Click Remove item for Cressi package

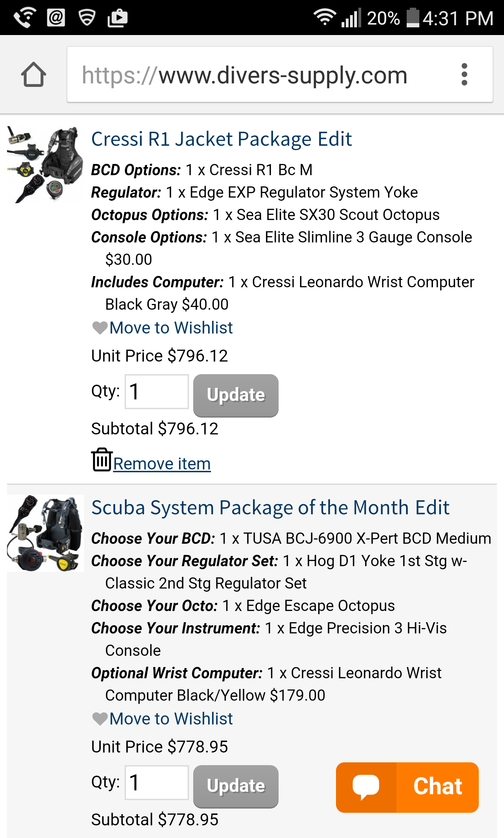(162, 463)
